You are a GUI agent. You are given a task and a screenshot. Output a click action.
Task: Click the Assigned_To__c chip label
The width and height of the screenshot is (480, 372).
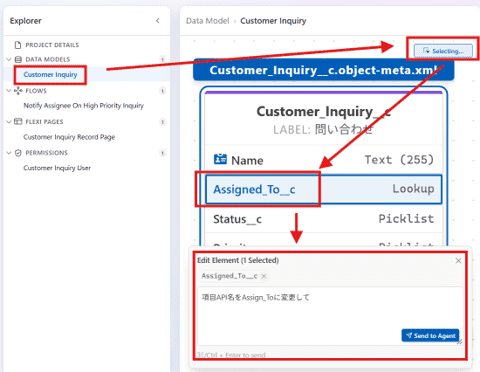(x=229, y=276)
